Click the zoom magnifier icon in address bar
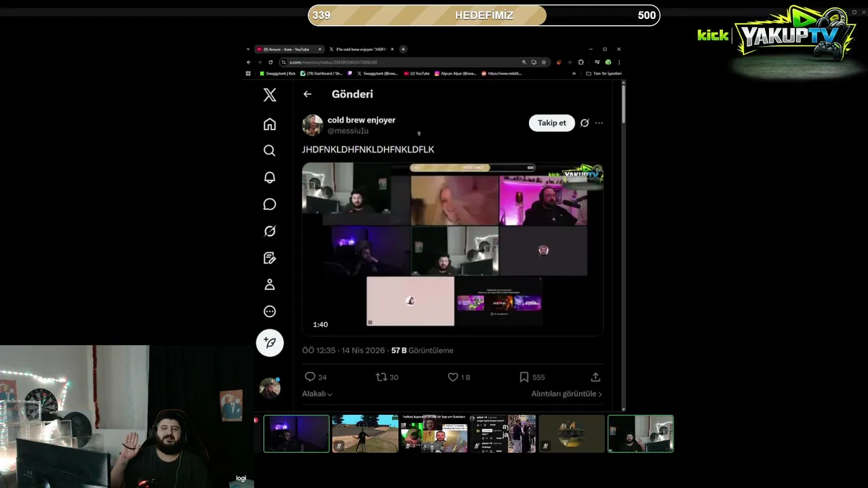Screen dimensions: 868x488 524,62
